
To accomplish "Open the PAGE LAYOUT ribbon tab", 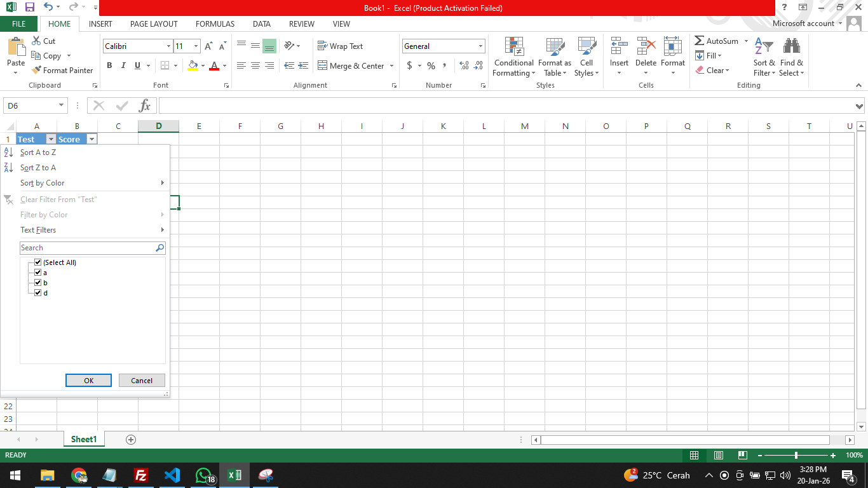I will pos(154,24).
